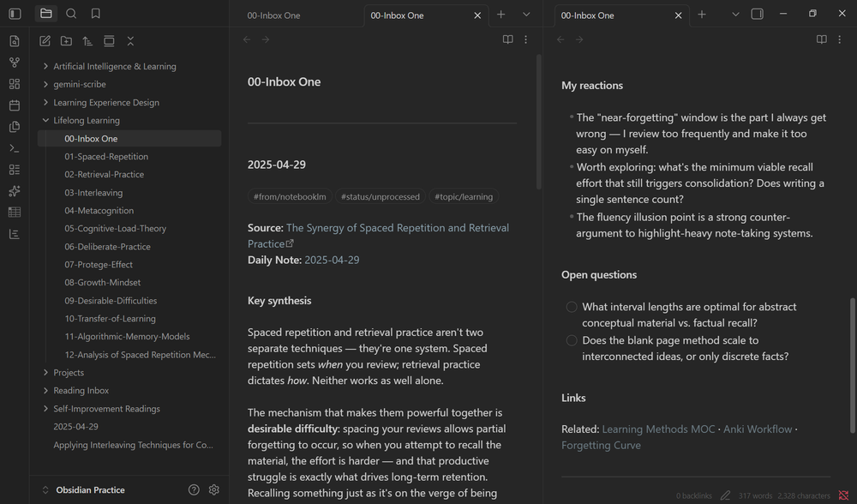The width and height of the screenshot is (857, 504).
Task: Open command palette terminal icon
Action: (15, 148)
